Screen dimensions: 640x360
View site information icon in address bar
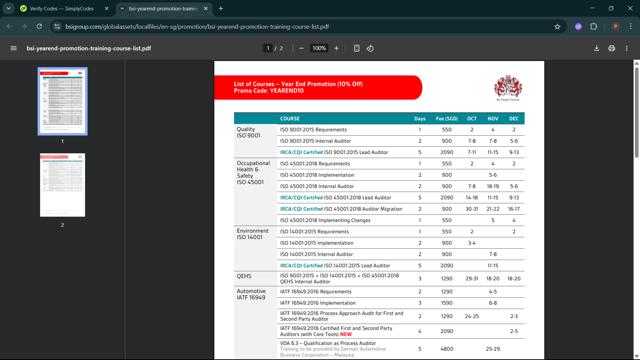click(x=57, y=27)
